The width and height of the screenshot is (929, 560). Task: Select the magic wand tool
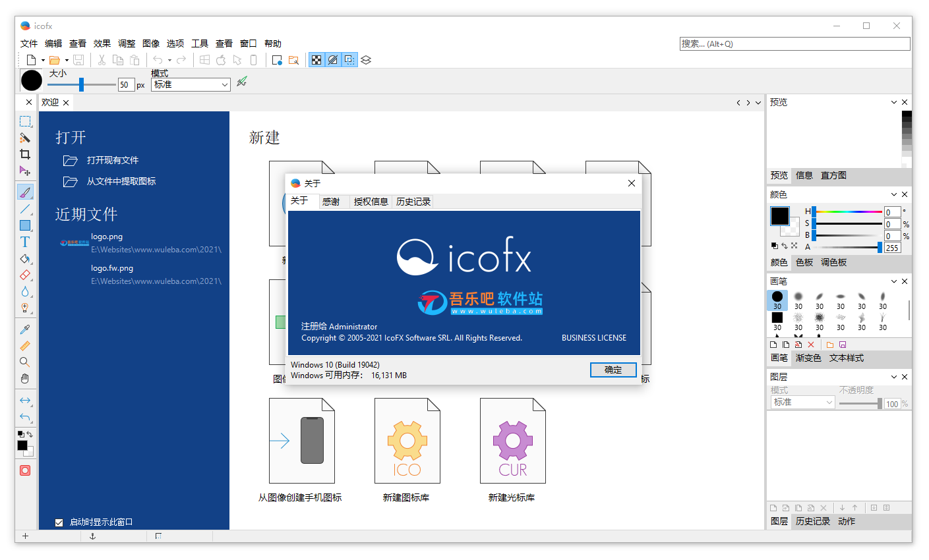coord(25,138)
